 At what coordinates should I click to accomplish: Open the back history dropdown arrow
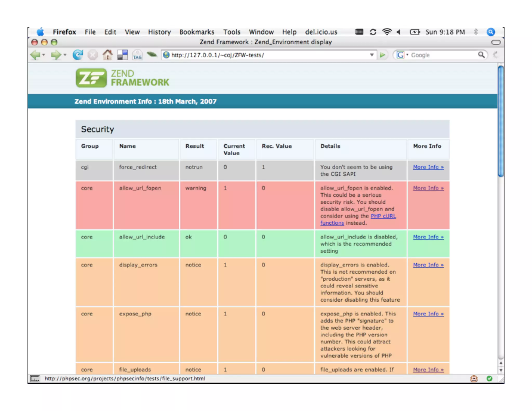44,55
